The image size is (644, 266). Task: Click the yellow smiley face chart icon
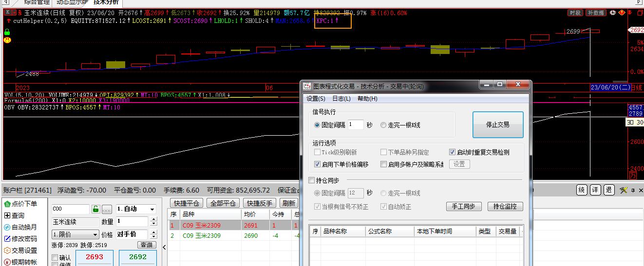point(7,40)
